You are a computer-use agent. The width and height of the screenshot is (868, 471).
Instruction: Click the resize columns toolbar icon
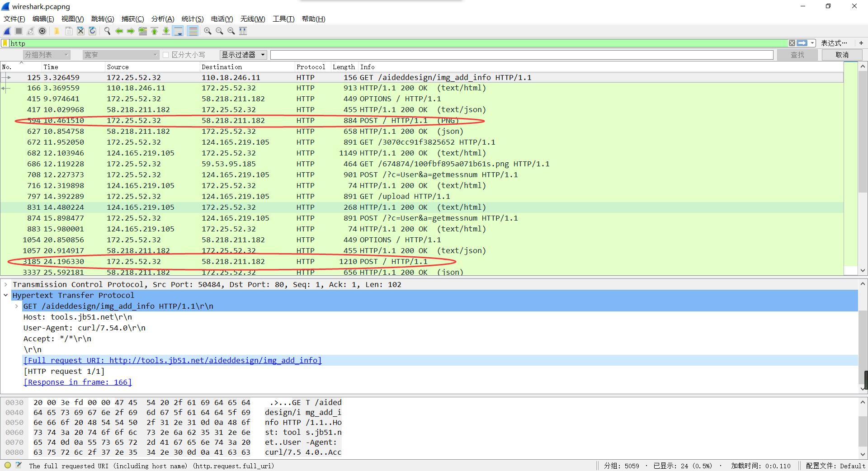(x=243, y=31)
